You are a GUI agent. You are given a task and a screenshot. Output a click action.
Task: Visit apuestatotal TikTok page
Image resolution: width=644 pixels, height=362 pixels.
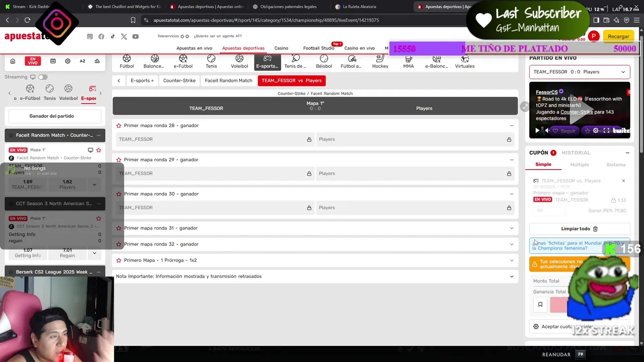coord(113,37)
